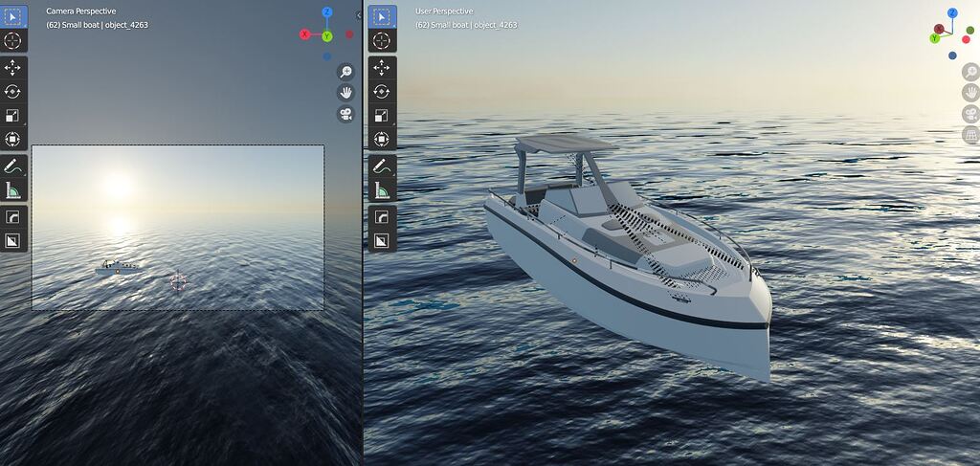
Task: Click the blue Z axis on Camera Perspective gizmo
Action: tap(327, 11)
